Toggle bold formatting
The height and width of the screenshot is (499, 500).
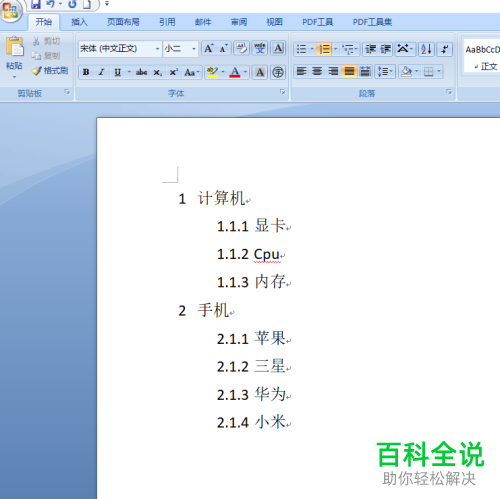[x=86, y=72]
